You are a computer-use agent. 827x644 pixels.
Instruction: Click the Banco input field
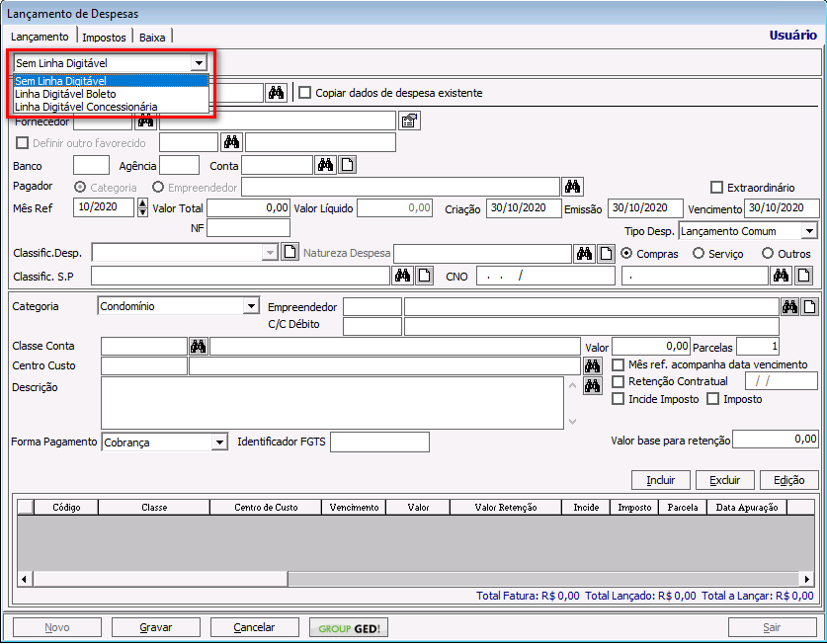pos(91,165)
